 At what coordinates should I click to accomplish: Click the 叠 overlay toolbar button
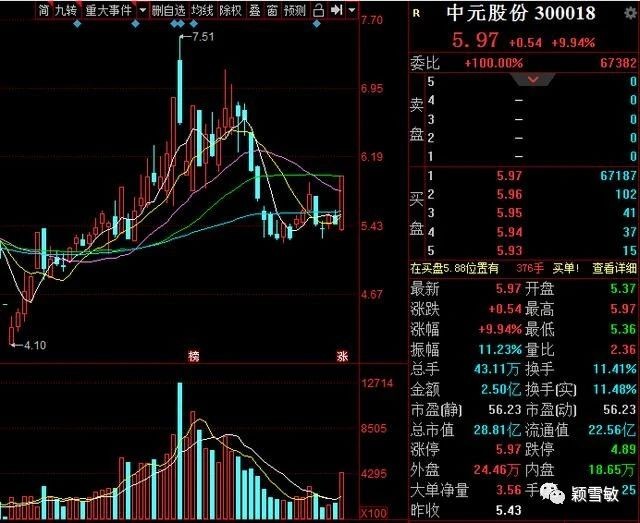point(253,10)
